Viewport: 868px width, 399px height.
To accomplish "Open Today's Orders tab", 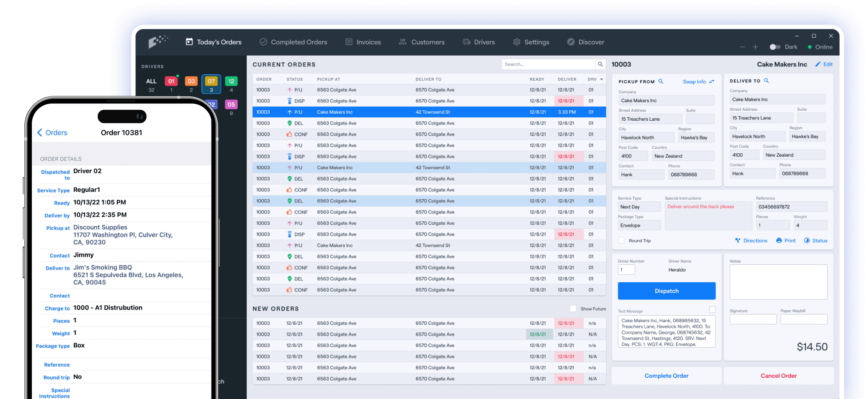I will 214,42.
